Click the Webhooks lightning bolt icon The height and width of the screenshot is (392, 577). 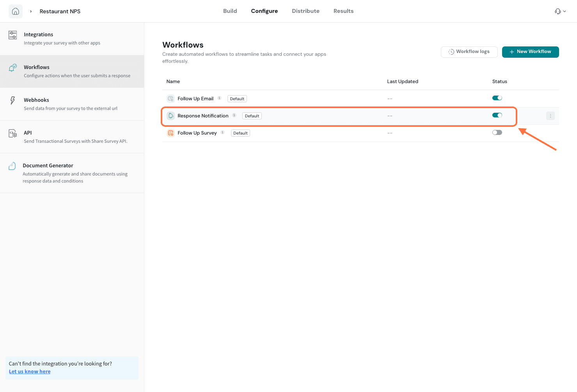13,101
